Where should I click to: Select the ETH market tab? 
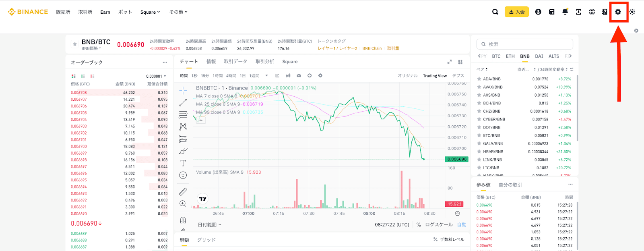510,56
